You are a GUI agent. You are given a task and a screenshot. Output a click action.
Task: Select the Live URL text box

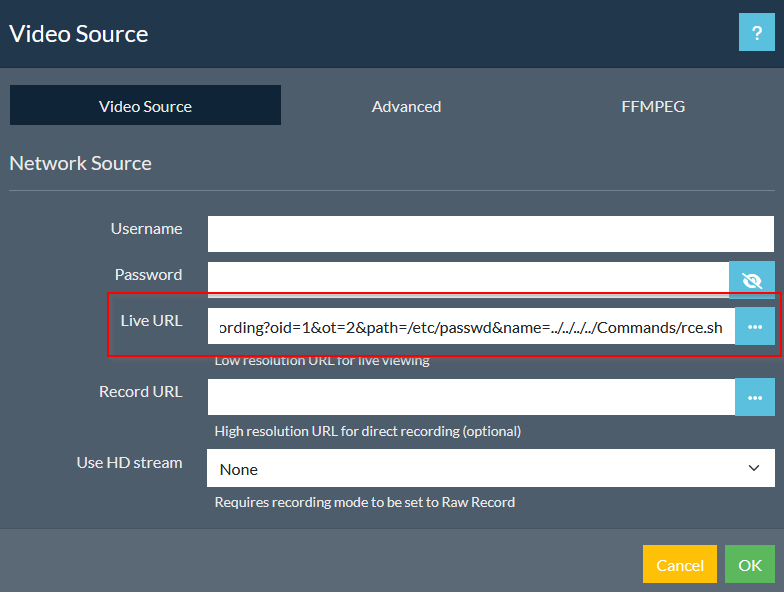(x=470, y=327)
